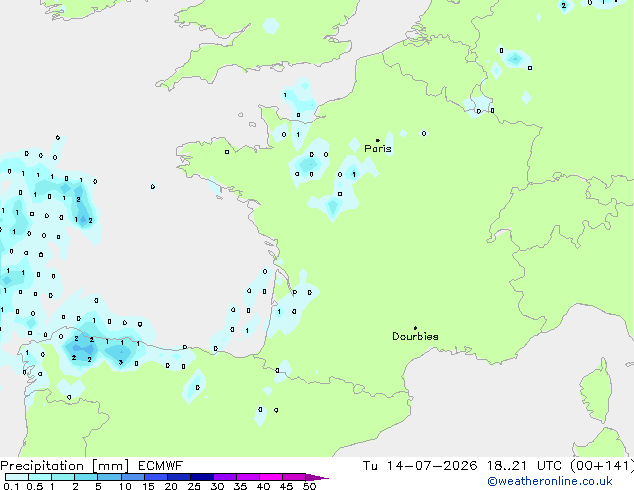The width and height of the screenshot is (634, 490).
Task: Click the '50' legend scale value
Action: [310, 486]
